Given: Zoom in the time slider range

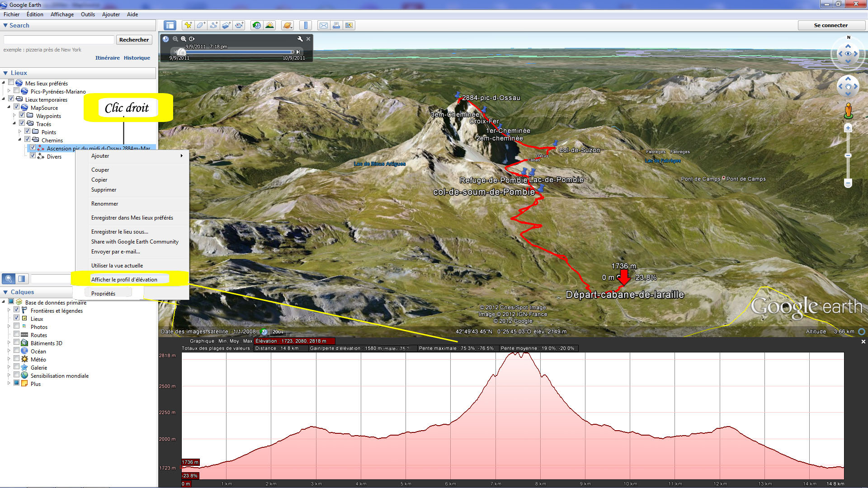Looking at the screenshot, I should click(184, 39).
